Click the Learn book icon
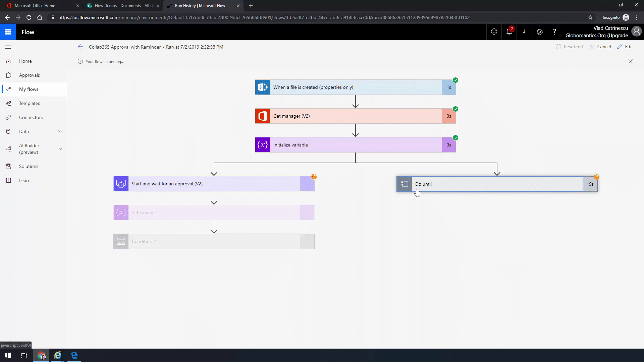Screen dimensions: 644x362 8,180
